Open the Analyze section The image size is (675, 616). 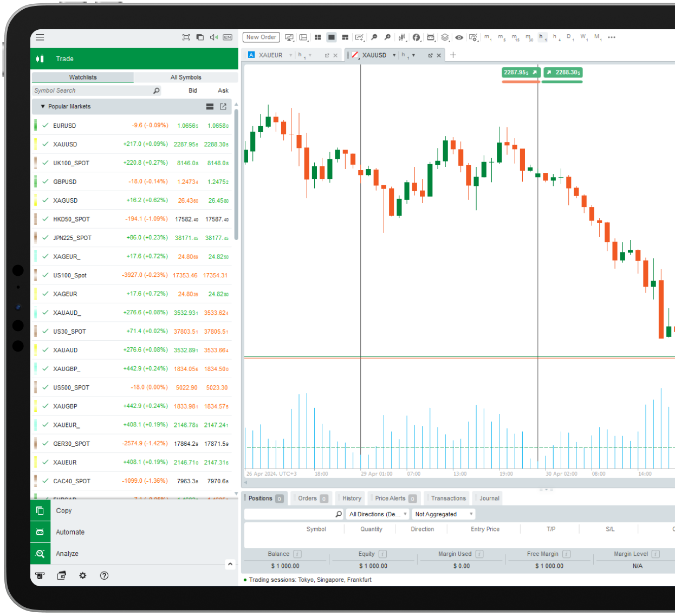click(x=134, y=554)
